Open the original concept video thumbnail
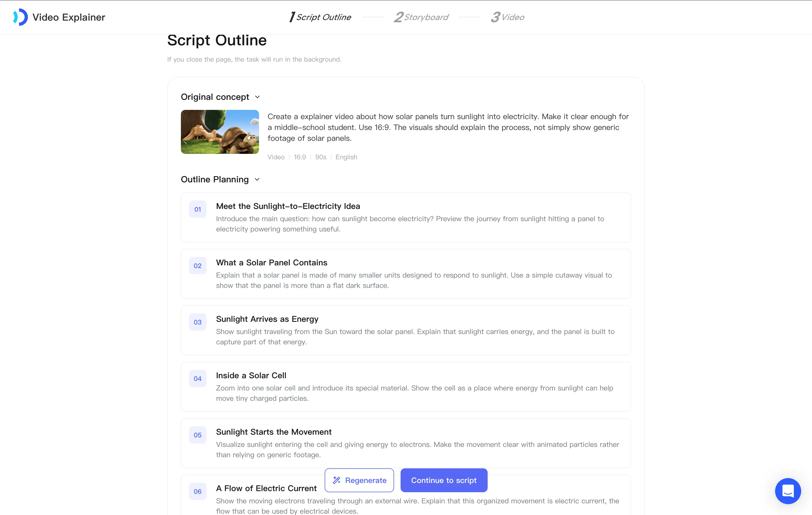This screenshot has height=515, width=812. tap(220, 132)
